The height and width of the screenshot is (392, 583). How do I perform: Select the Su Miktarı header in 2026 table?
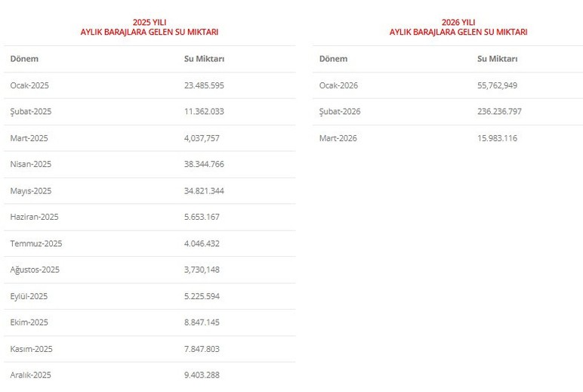pos(498,59)
